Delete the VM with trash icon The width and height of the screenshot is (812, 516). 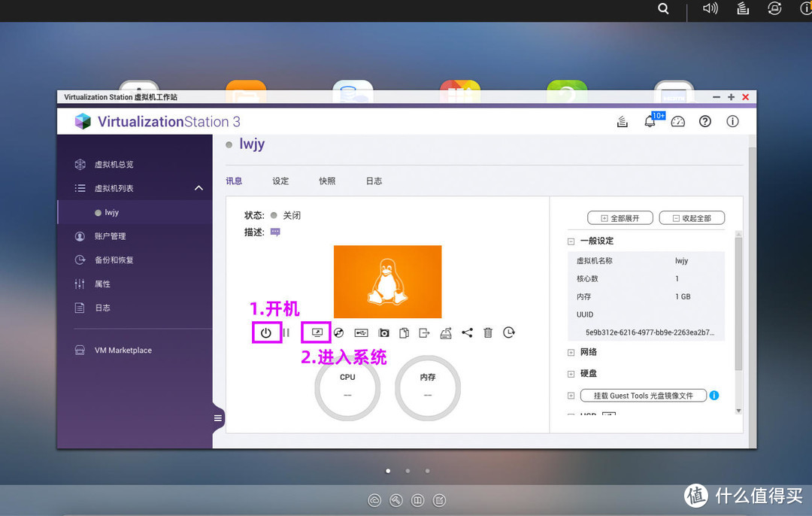point(488,332)
